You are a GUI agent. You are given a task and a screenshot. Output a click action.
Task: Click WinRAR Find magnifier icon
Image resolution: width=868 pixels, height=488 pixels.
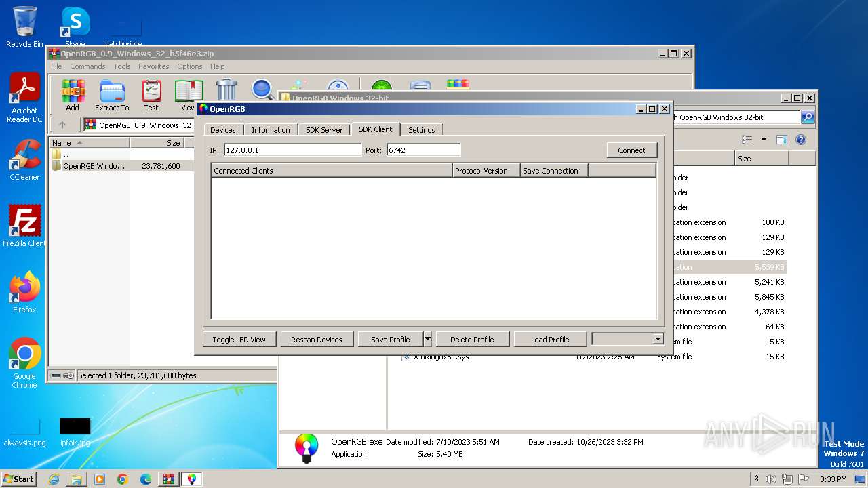262,90
